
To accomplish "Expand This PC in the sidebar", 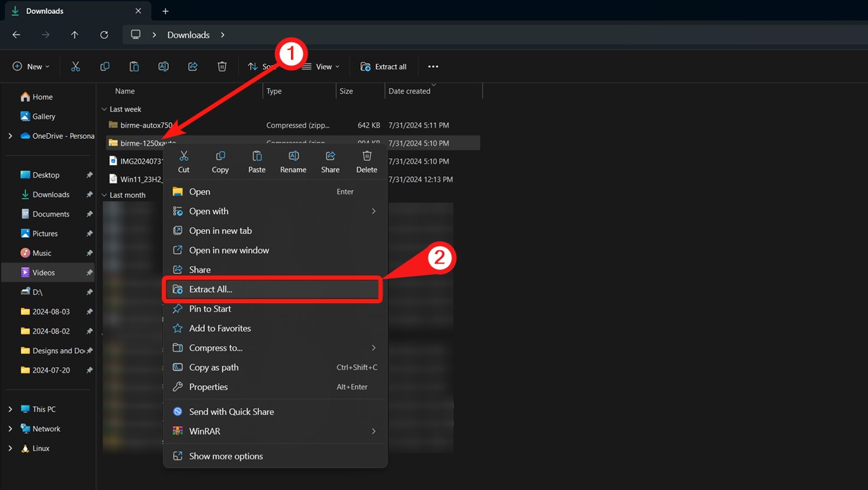I will click(x=10, y=409).
